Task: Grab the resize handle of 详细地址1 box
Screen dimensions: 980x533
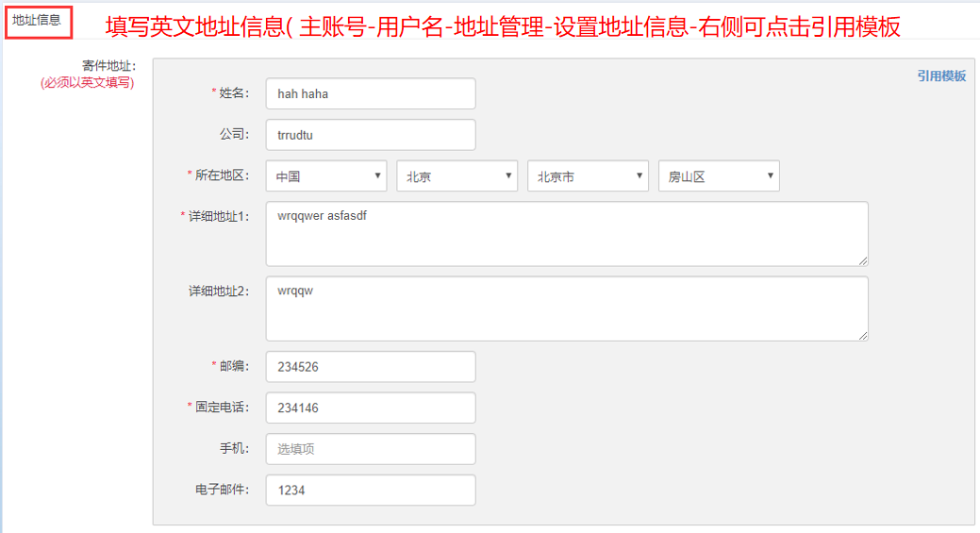Action: pyautogui.click(x=863, y=261)
